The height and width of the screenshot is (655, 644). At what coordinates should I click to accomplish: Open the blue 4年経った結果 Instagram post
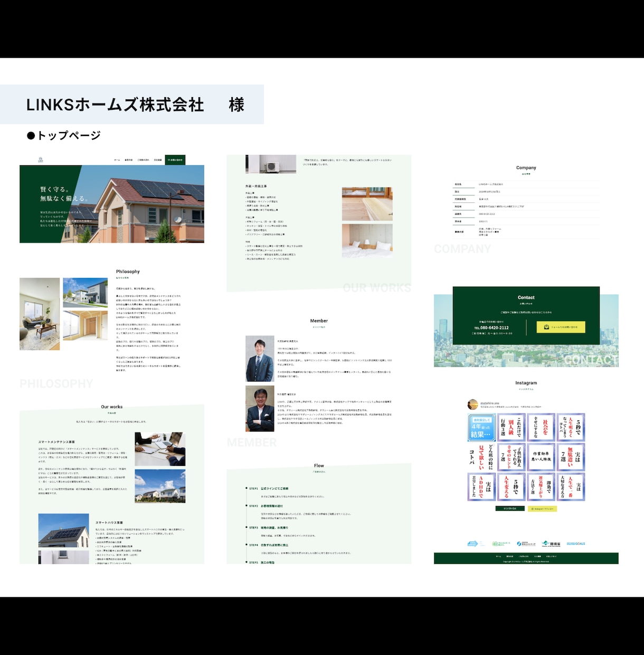482,427
